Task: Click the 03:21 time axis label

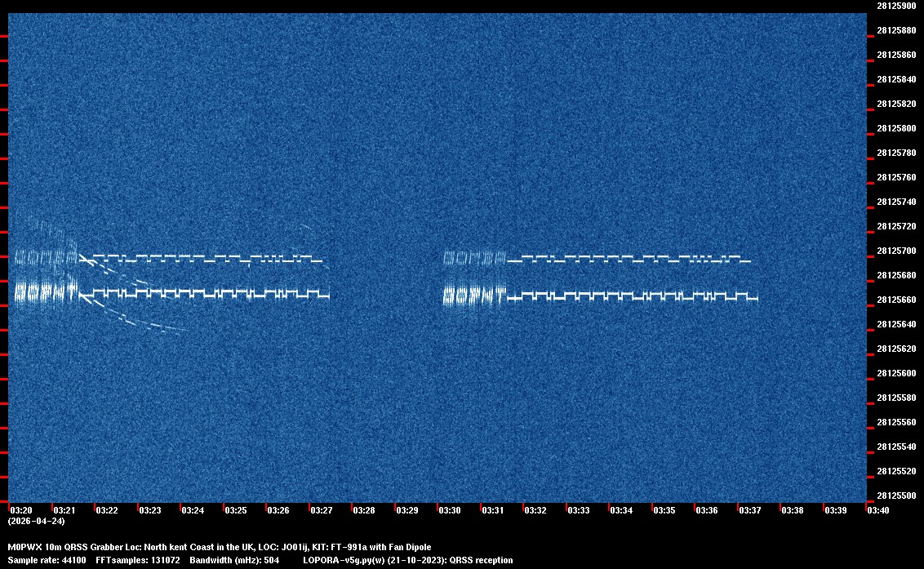Action: [x=64, y=510]
